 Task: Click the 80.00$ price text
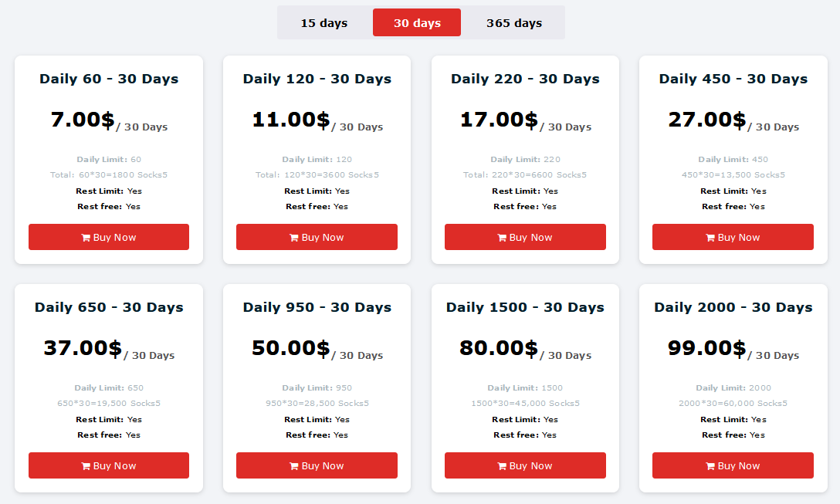(499, 348)
